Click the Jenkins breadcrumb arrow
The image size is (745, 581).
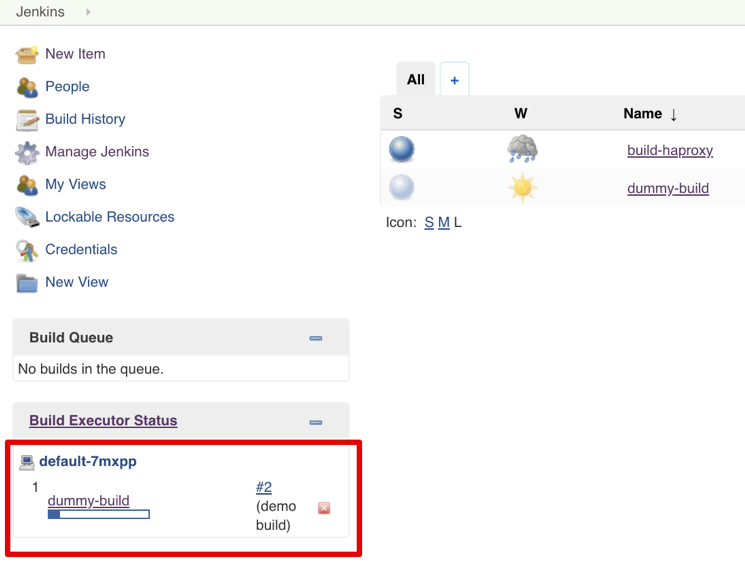click(x=88, y=12)
